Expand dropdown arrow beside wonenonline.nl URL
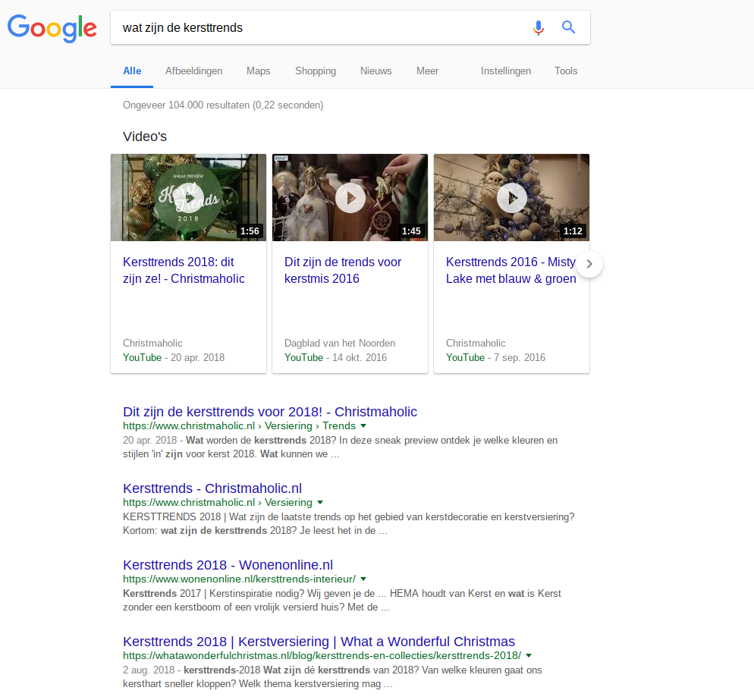This screenshot has height=700, width=754. point(363,579)
